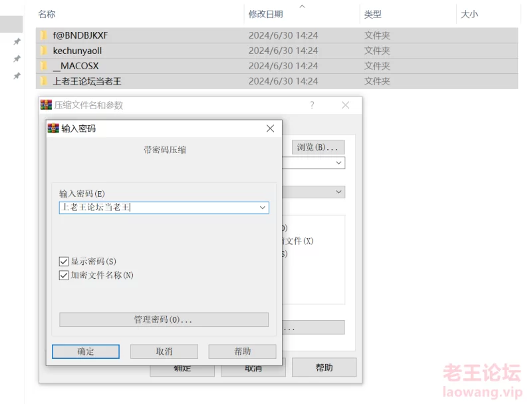Click the 浏览(B)... button
The width and height of the screenshot is (532, 404).
click(x=319, y=147)
